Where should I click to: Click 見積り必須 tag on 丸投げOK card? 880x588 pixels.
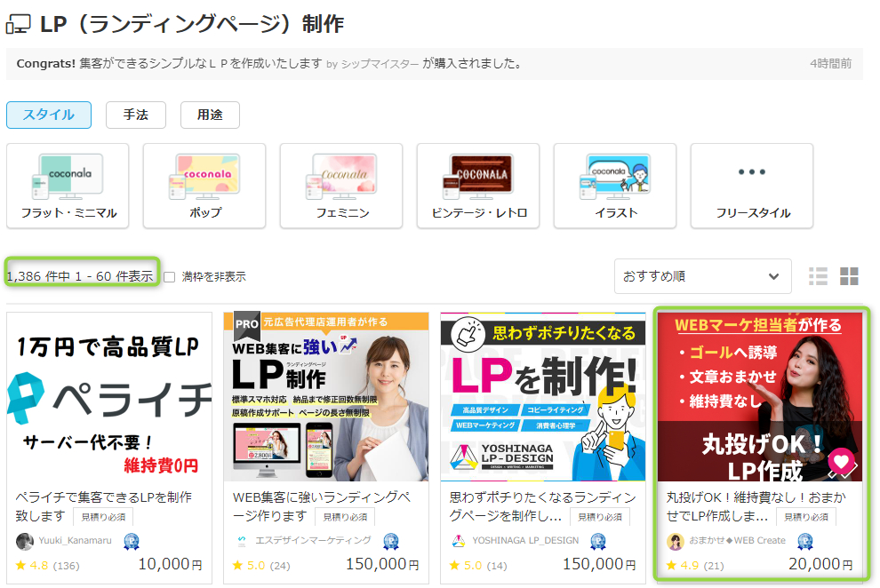click(806, 517)
